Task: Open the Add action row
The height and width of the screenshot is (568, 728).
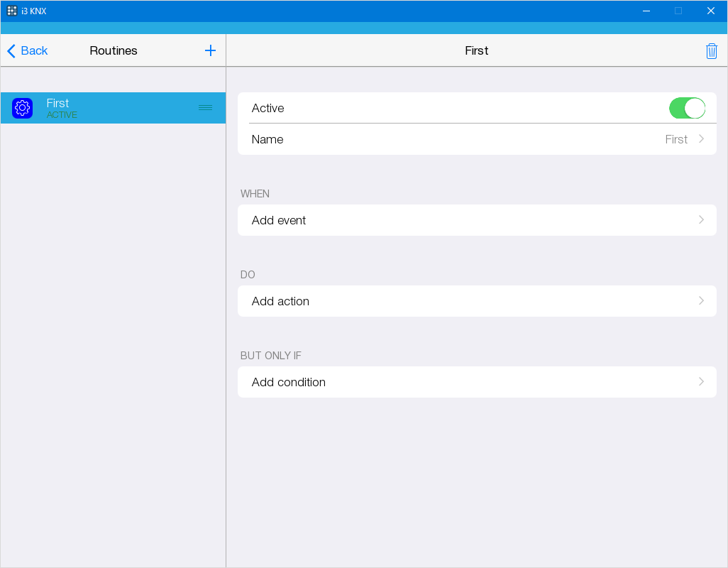Action: coord(477,301)
